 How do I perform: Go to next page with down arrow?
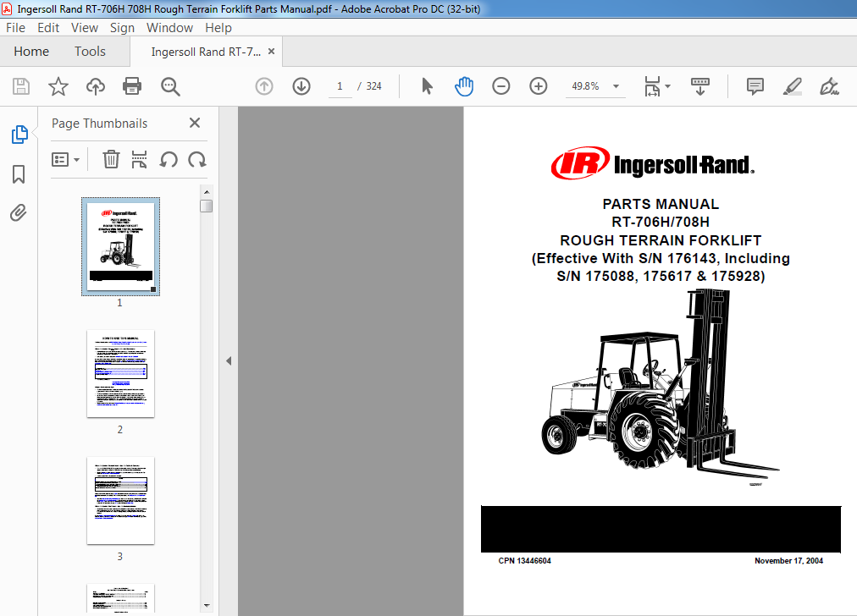point(301,86)
